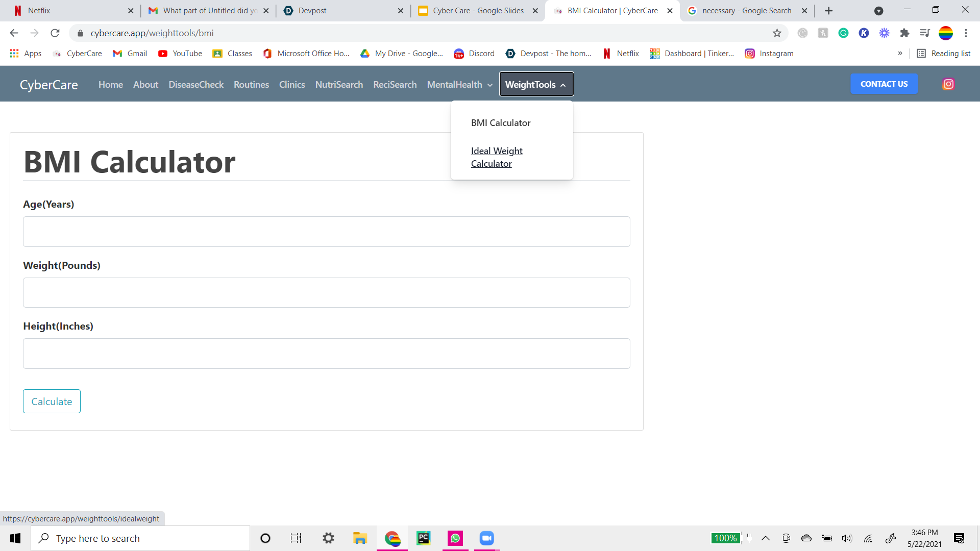Open the DiseaseCheck nav link

pyautogui.click(x=196, y=85)
